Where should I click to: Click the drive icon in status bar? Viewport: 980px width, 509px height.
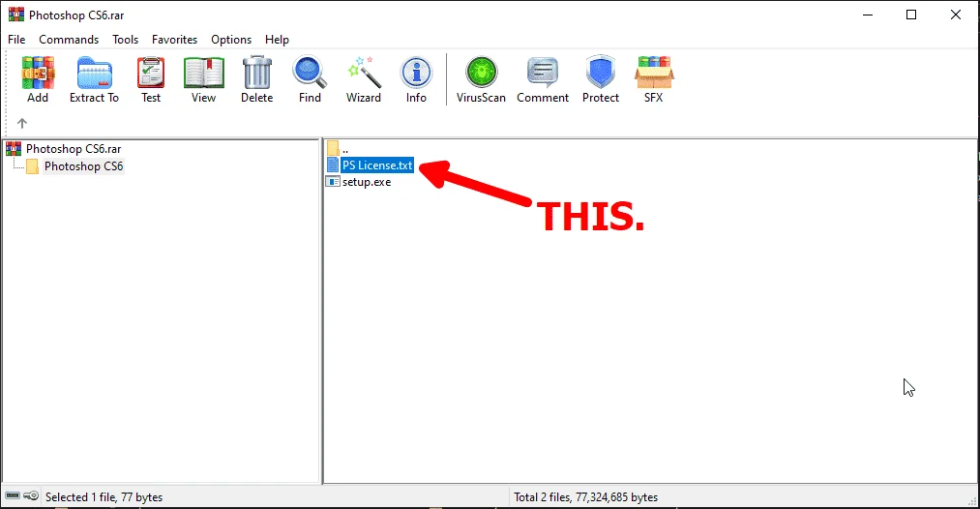pos(13,495)
